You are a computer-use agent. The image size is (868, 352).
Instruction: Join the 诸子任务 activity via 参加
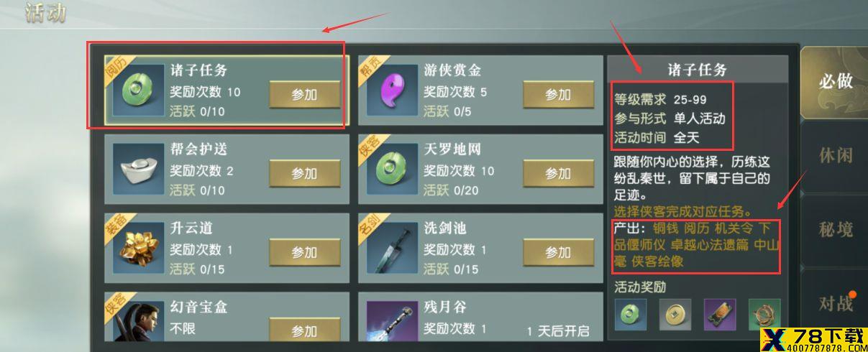(304, 95)
